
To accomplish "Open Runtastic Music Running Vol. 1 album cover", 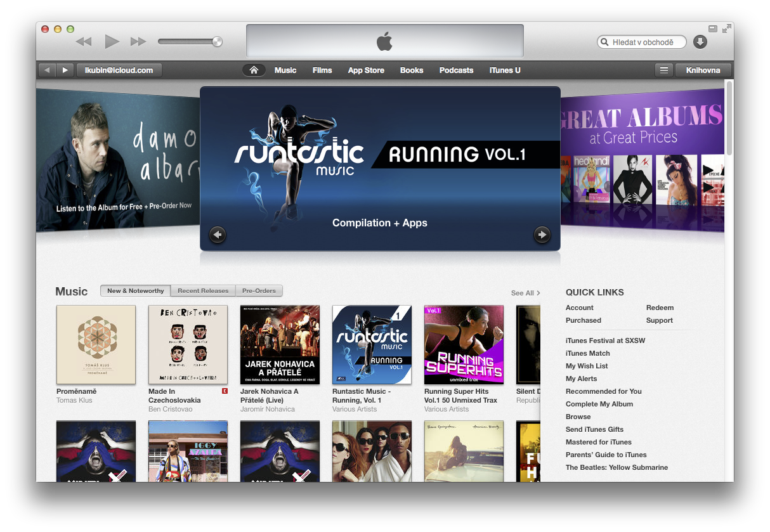I will tap(372, 345).
